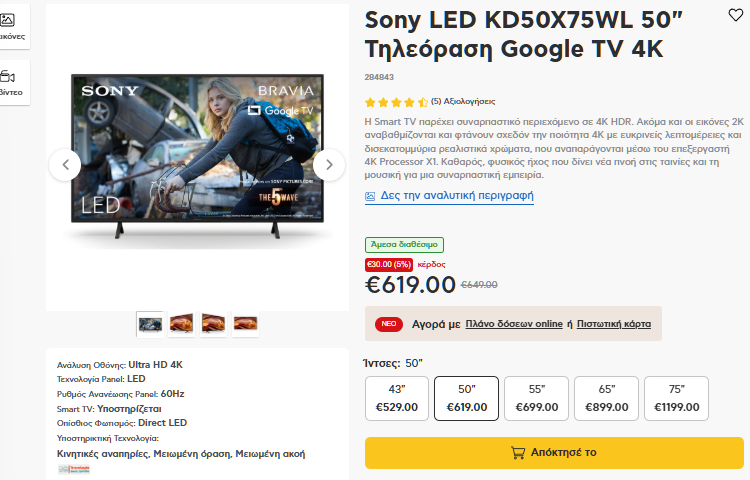Select the 43" size option
This screenshot has width=750, height=480.
click(x=396, y=398)
